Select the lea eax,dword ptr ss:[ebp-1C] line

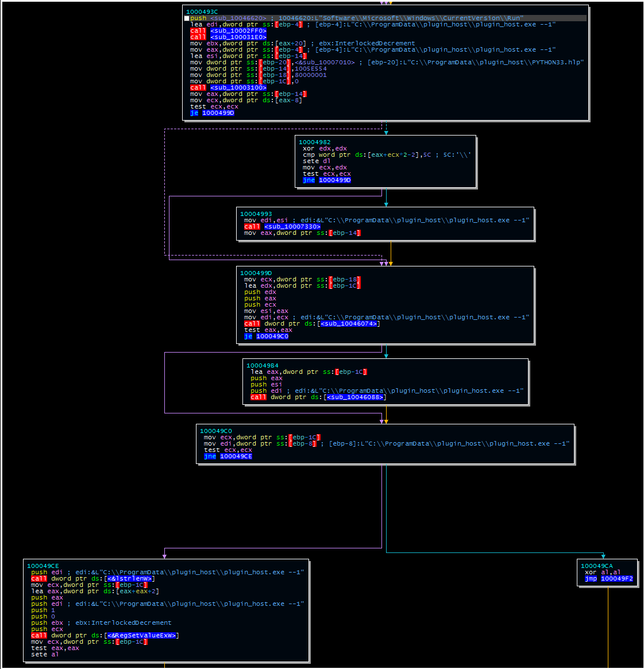(x=308, y=372)
